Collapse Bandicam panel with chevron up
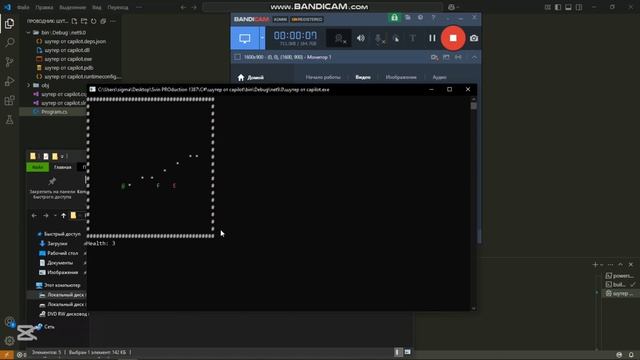Image resolution: width=640 pixels, height=360 pixels. pyautogui.click(x=474, y=57)
